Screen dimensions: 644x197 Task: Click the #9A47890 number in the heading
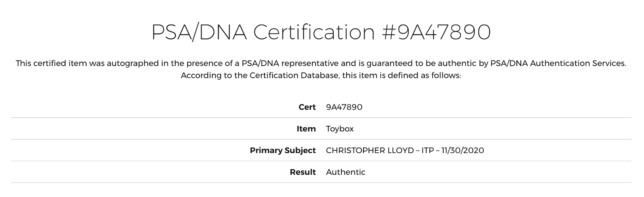tap(436, 32)
